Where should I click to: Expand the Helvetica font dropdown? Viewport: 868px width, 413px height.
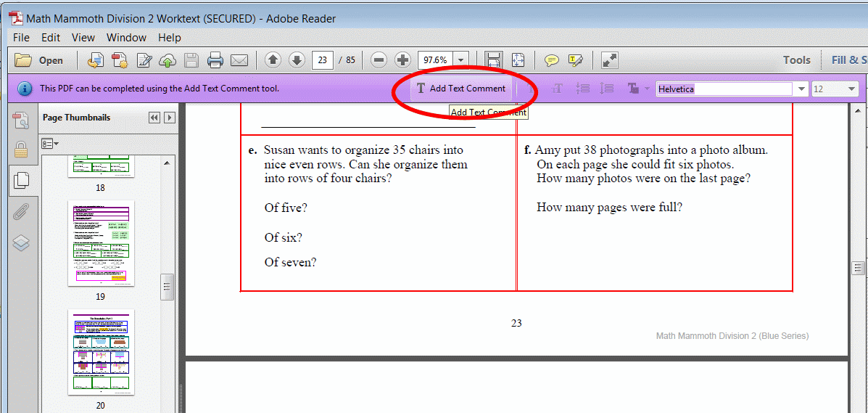(x=802, y=89)
